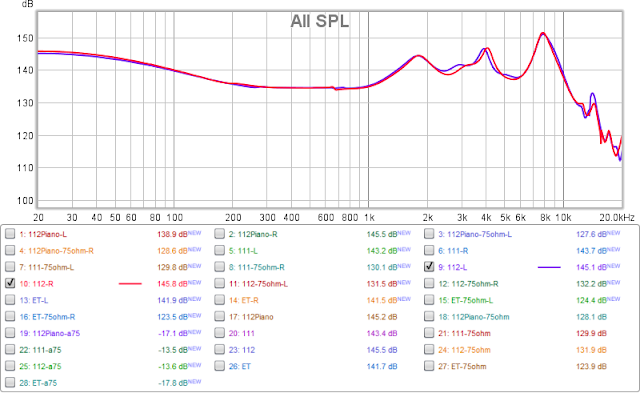The width and height of the screenshot is (640, 393).
Task: Enable the 21: 111-75ohm trace checkbox
Action: 429,333
